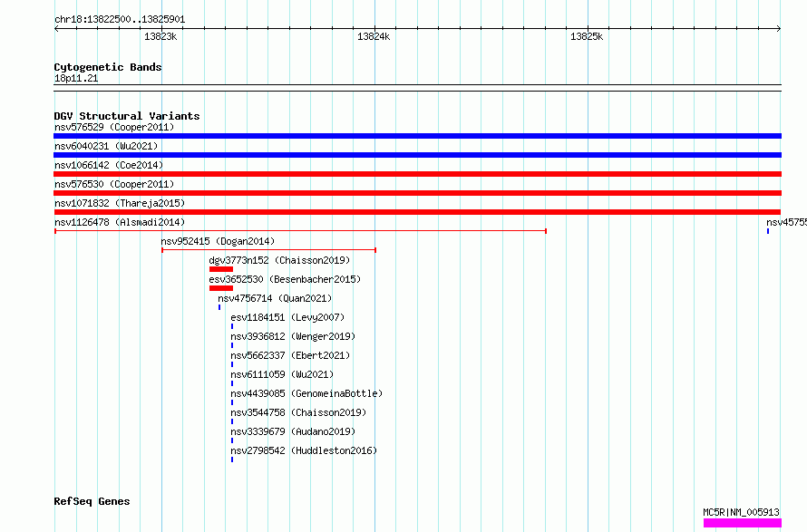Open variant label nsv2798542 (Huddleston2016)
Image resolution: width=807 pixels, height=532 pixels.
click(x=304, y=450)
